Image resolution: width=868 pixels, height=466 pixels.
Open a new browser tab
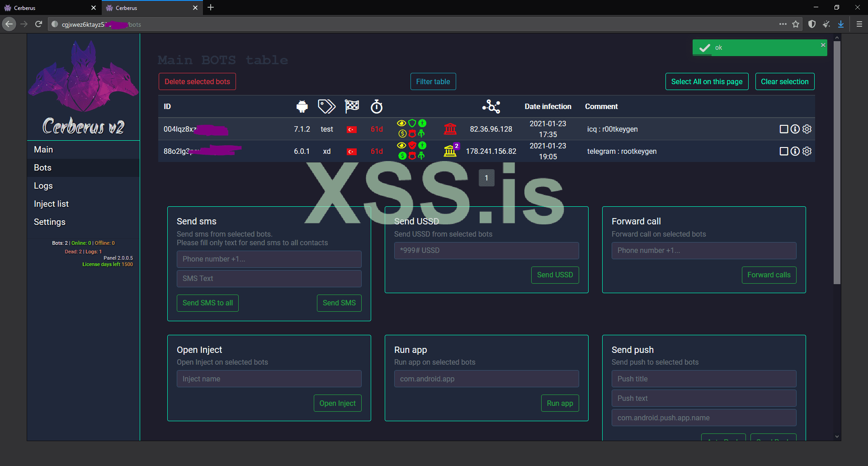click(x=211, y=8)
